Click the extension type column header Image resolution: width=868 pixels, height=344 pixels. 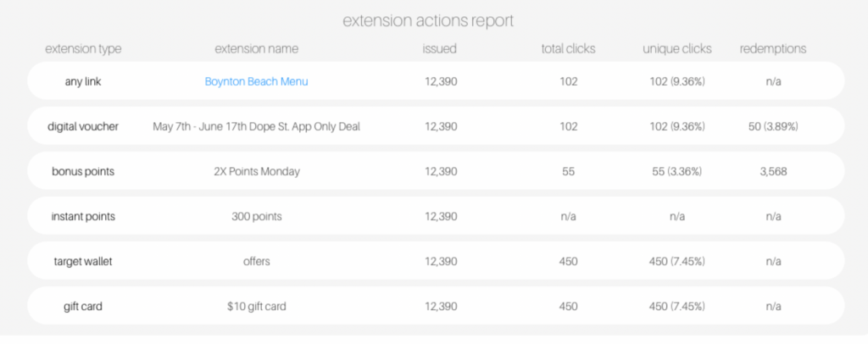(83, 48)
